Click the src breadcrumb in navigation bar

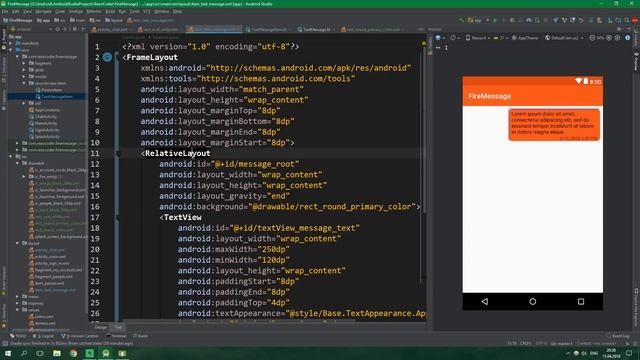tap(60, 20)
